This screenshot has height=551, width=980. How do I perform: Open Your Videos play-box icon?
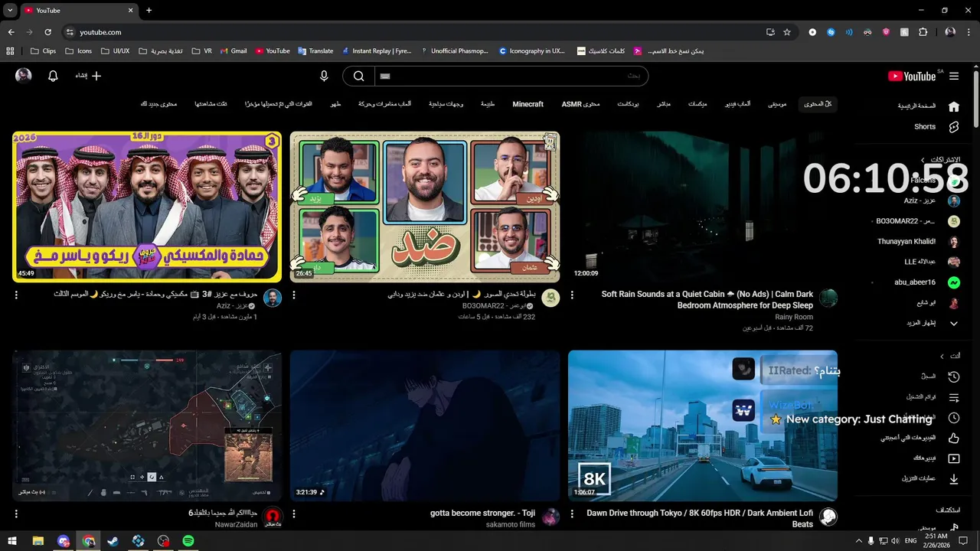point(954,458)
